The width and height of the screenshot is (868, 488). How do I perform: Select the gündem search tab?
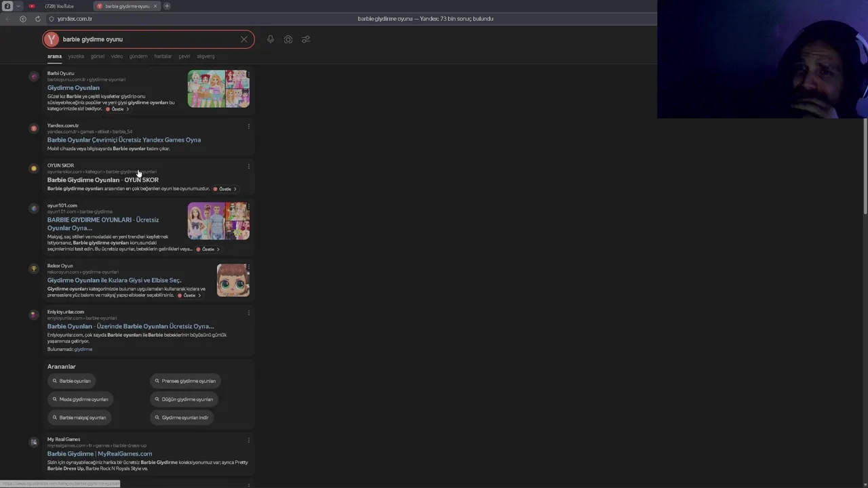point(138,56)
